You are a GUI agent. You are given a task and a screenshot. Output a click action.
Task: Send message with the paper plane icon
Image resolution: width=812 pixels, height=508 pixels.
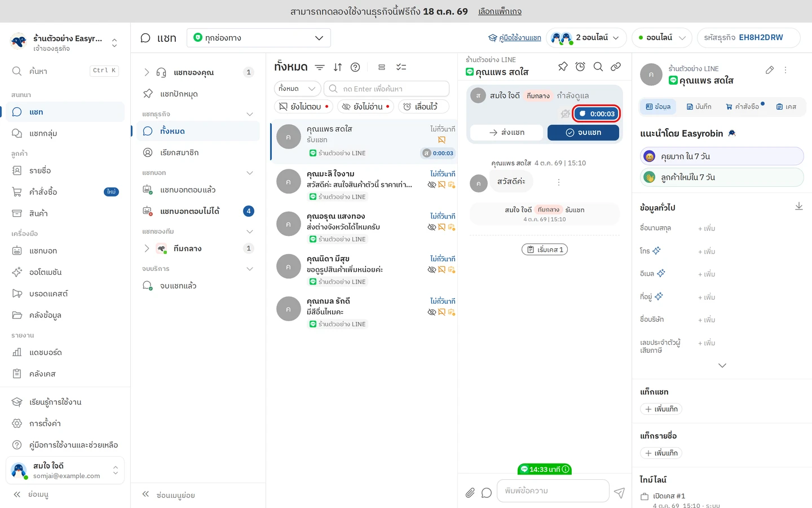[619, 493]
